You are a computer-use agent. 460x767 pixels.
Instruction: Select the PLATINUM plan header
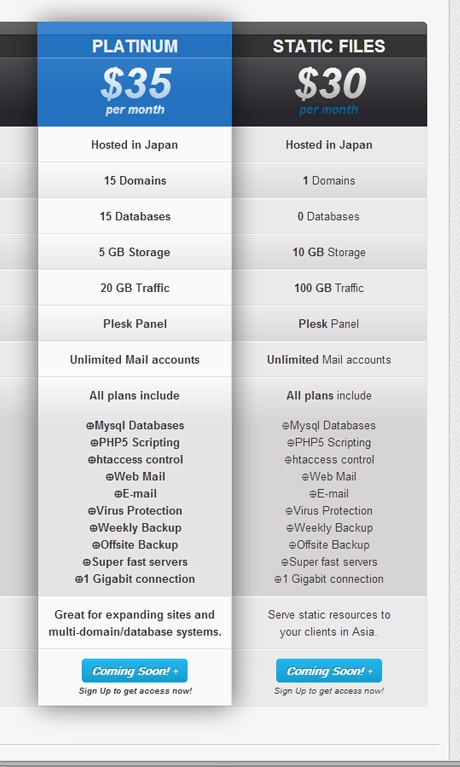135,46
